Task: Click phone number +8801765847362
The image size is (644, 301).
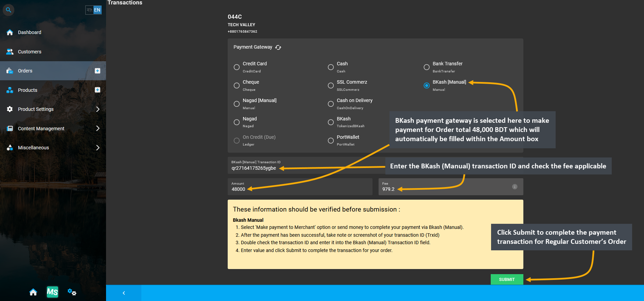Action: [242, 32]
